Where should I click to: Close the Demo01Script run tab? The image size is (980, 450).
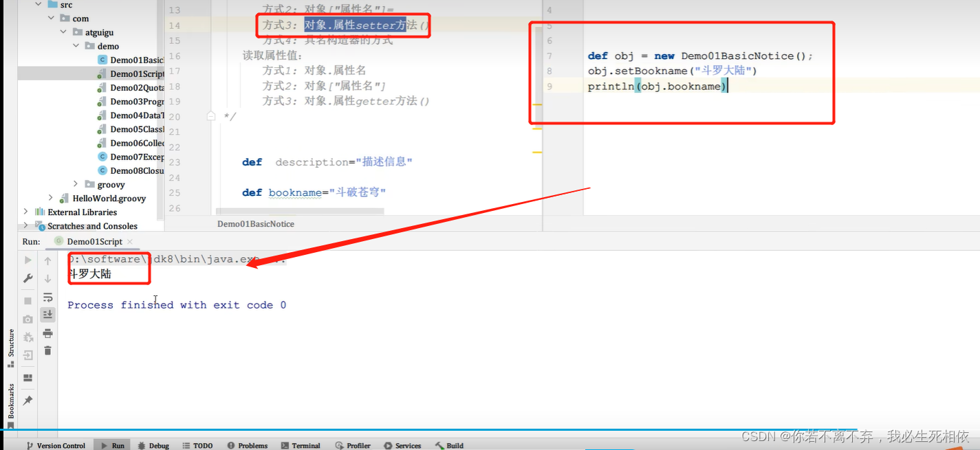pyautogui.click(x=129, y=242)
